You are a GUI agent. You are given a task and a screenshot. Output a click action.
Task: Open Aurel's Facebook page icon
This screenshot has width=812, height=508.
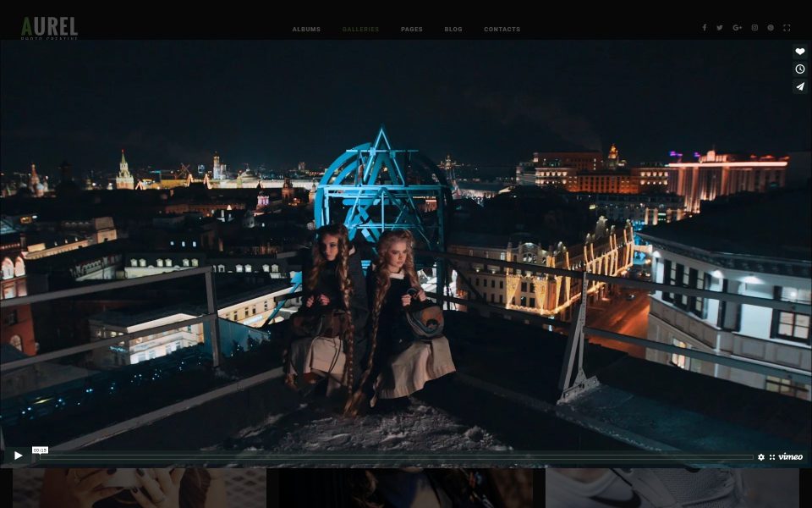(x=705, y=27)
